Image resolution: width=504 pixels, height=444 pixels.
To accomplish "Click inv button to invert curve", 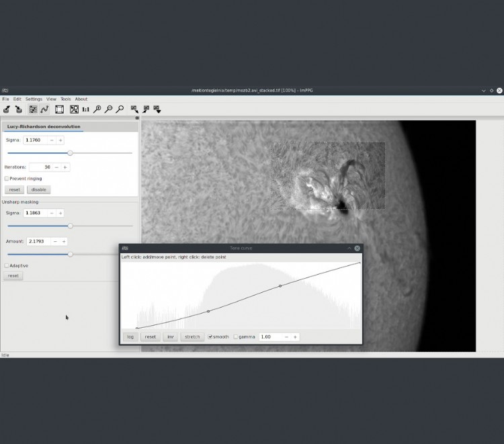I will pyautogui.click(x=171, y=337).
